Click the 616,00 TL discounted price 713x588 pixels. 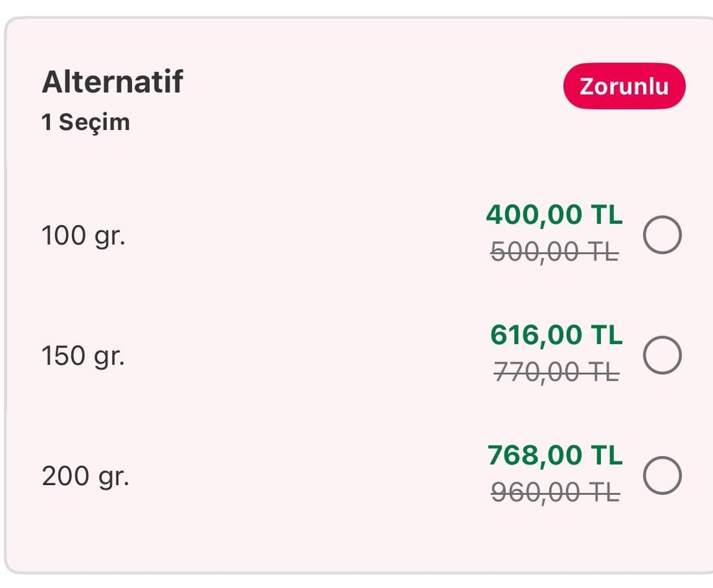point(557,335)
